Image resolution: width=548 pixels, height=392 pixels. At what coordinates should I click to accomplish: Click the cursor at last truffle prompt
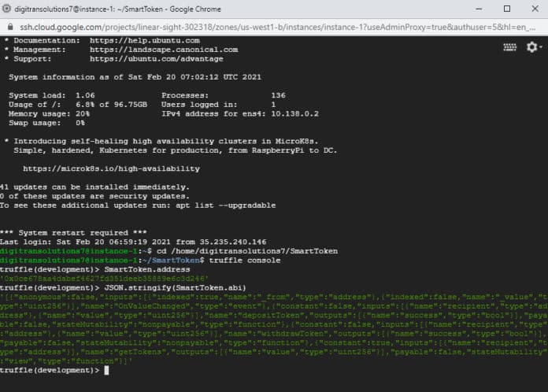point(106,370)
